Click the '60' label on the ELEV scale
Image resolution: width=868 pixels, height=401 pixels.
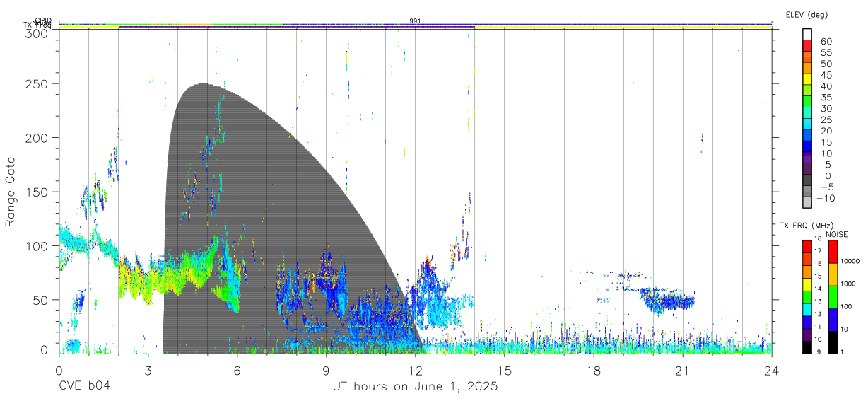(x=826, y=42)
